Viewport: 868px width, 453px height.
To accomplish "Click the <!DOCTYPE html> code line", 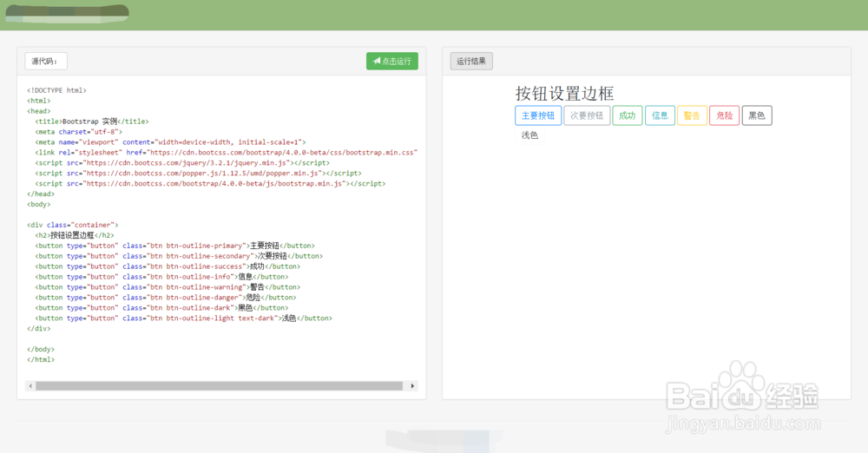I will (x=57, y=90).
